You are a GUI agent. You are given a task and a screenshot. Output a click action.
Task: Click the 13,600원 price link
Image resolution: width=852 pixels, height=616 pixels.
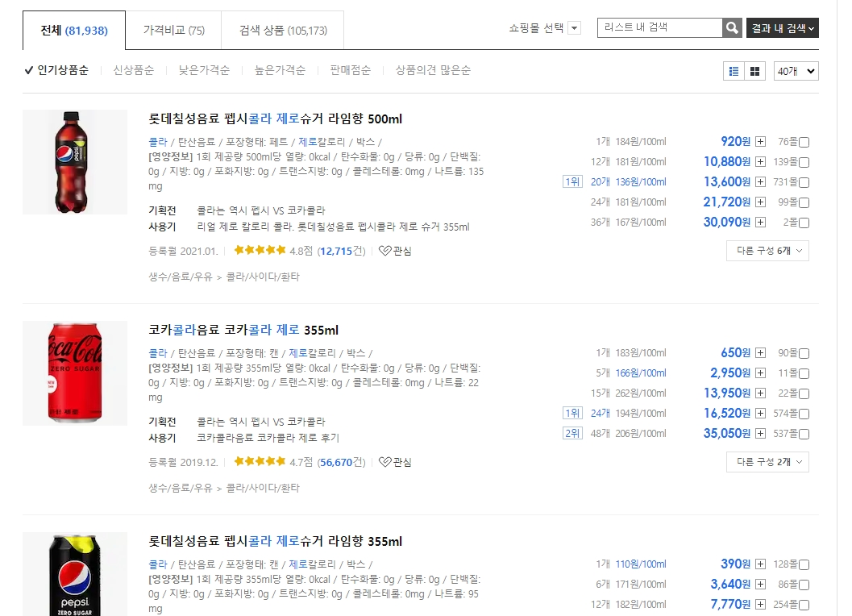click(727, 182)
